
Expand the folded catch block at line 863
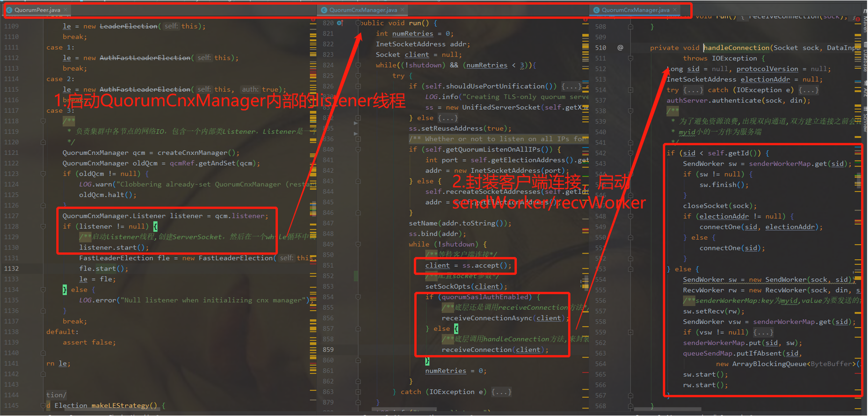tap(358, 392)
